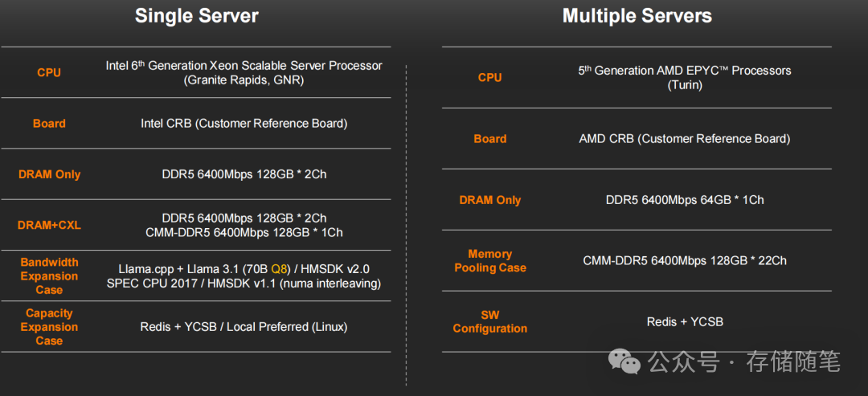The height and width of the screenshot is (396, 868).
Task: Click the CMM-DDR5 128GB * 22Ch text
Action: point(684,260)
